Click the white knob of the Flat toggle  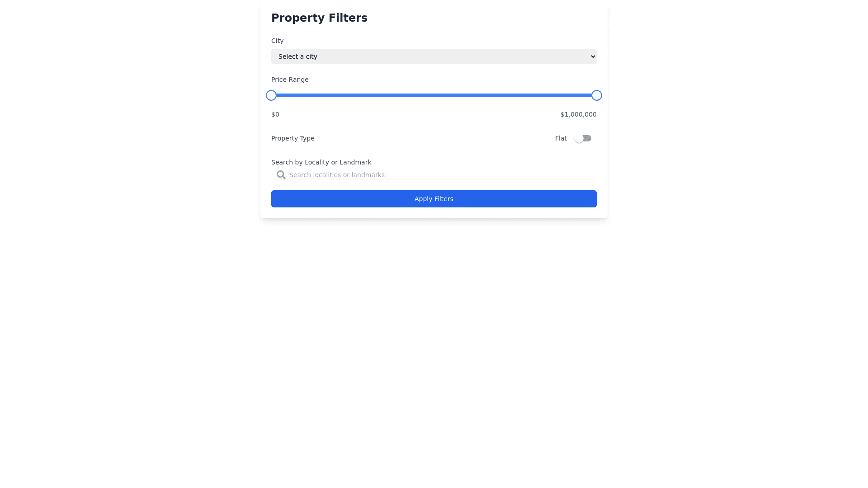[x=579, y=138]
